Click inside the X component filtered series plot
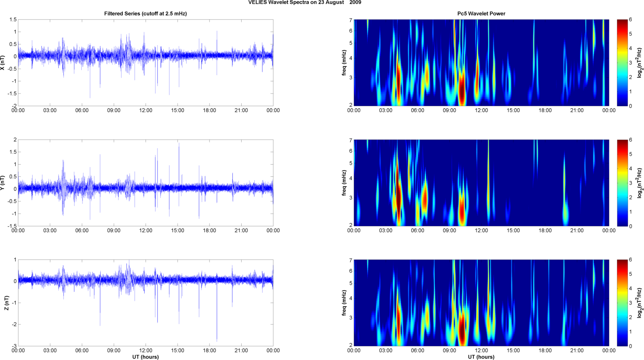The width and height of the screenshot is (644, 360). (146, 63)
